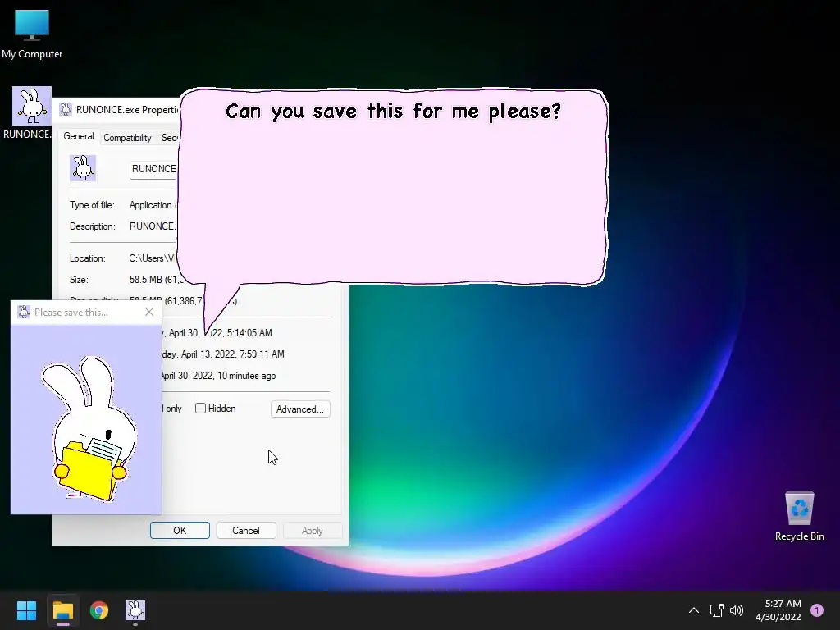Click the '10 minutes ago' accessed text
The height and width of the screenshot is (630, 840).
pos(247,376)
